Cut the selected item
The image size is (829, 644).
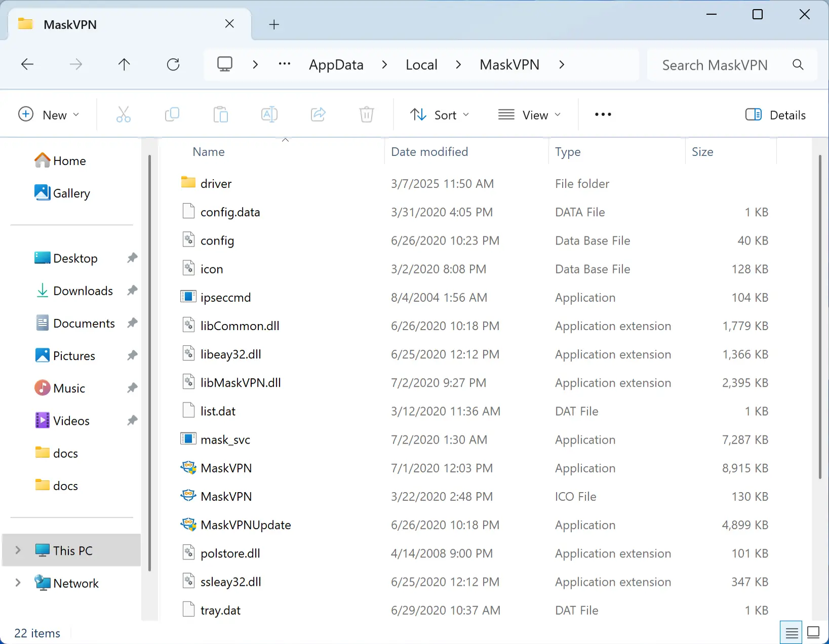124,114
